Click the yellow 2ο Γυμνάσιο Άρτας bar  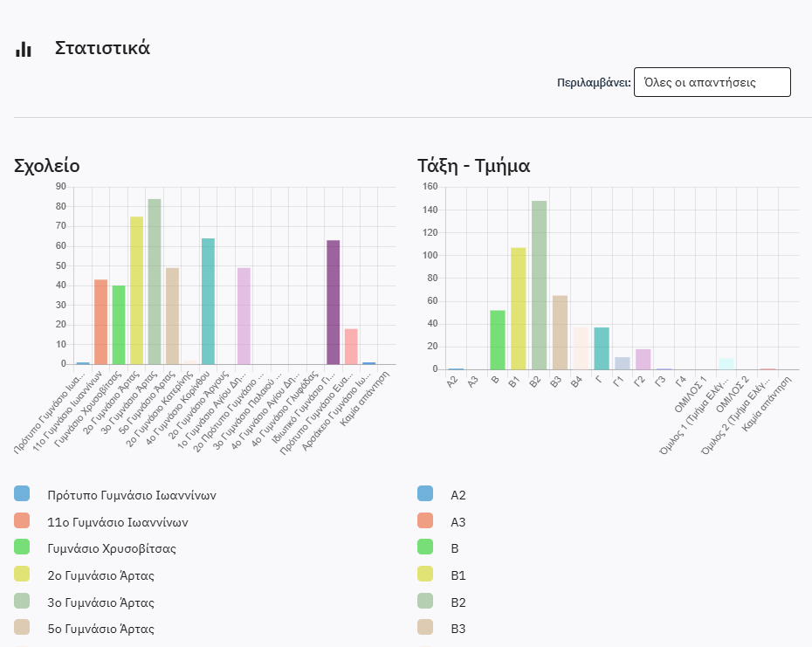(137, 291)
